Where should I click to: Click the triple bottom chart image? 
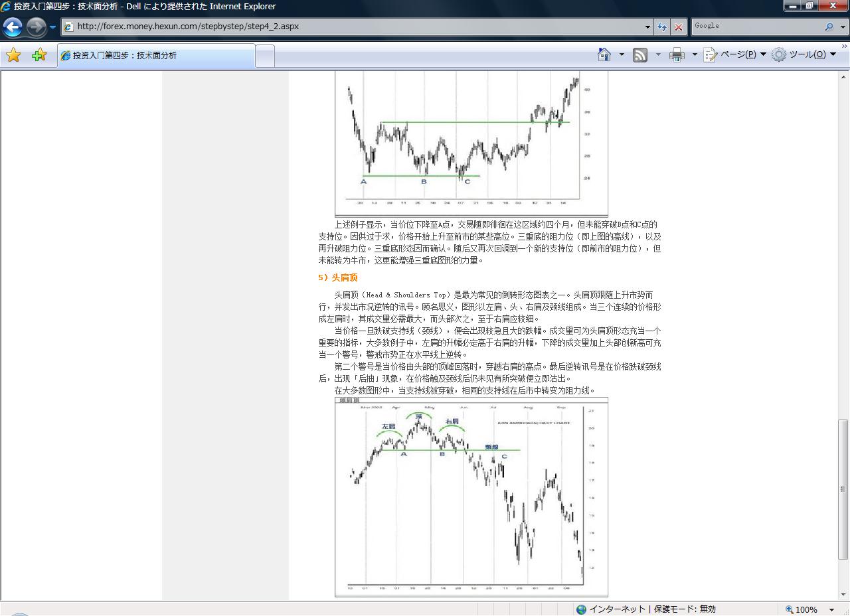pyautogui.click(x=471, y=143)
